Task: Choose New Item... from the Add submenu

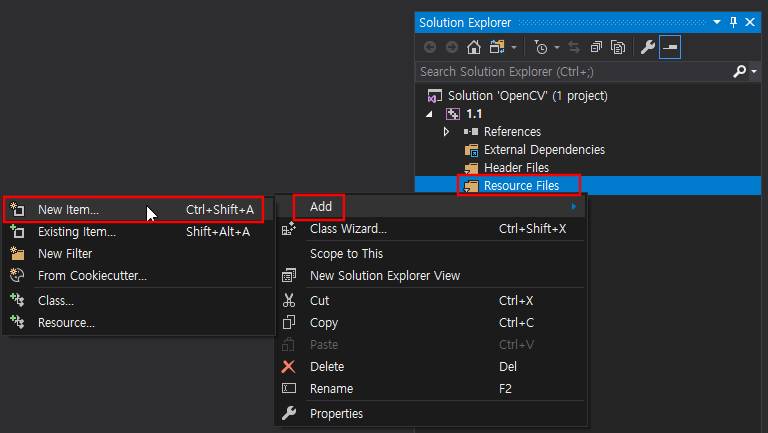Action: (68, 210)
